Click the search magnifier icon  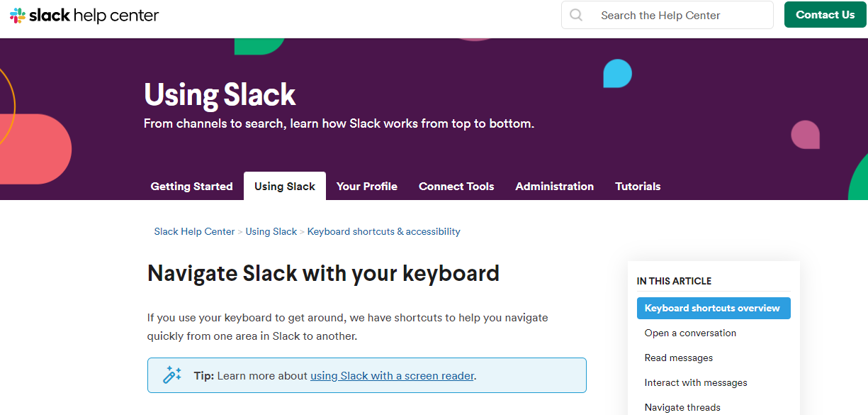click(576, 15)
